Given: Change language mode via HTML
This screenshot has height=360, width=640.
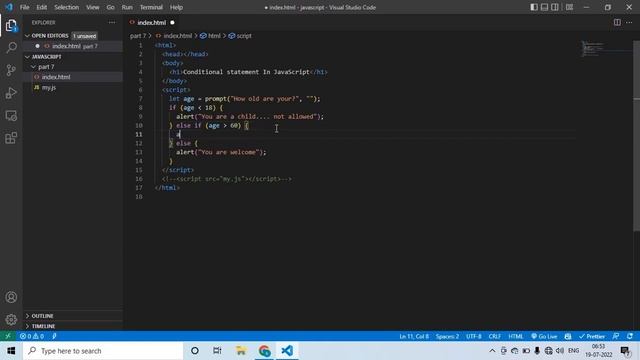Looking at the screenshot, I should point(516,336).
